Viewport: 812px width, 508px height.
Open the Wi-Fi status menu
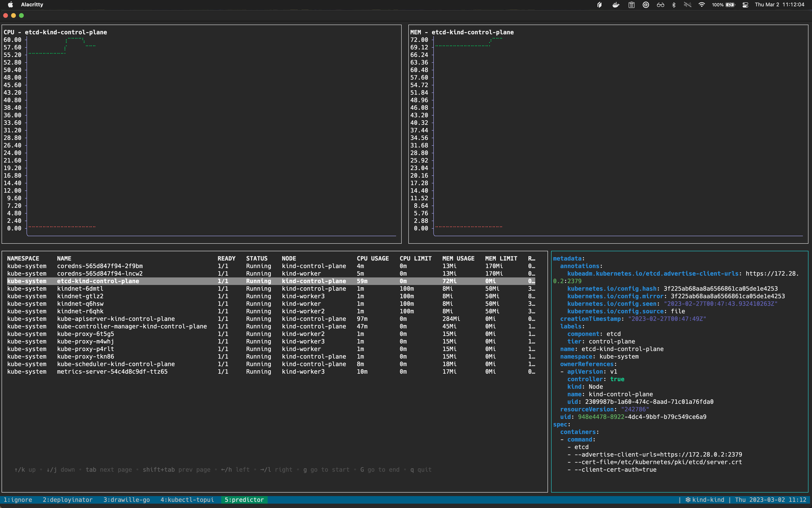[x=702, y=5]
